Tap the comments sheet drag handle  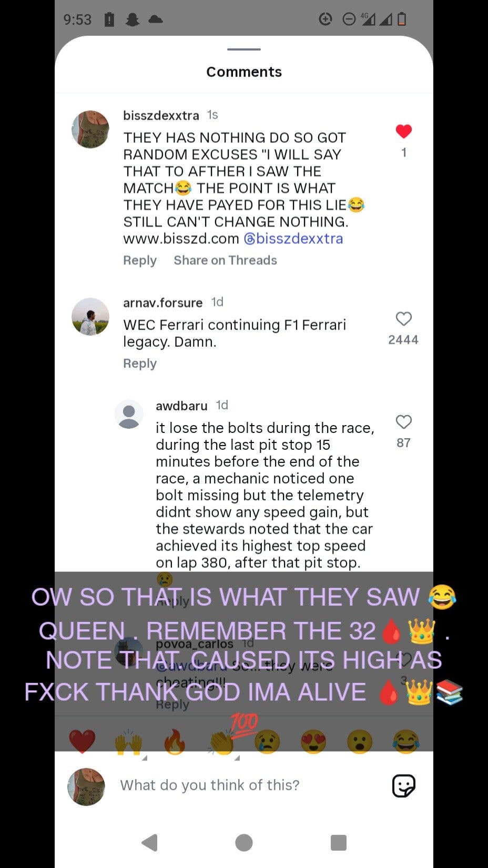point(244,49)
